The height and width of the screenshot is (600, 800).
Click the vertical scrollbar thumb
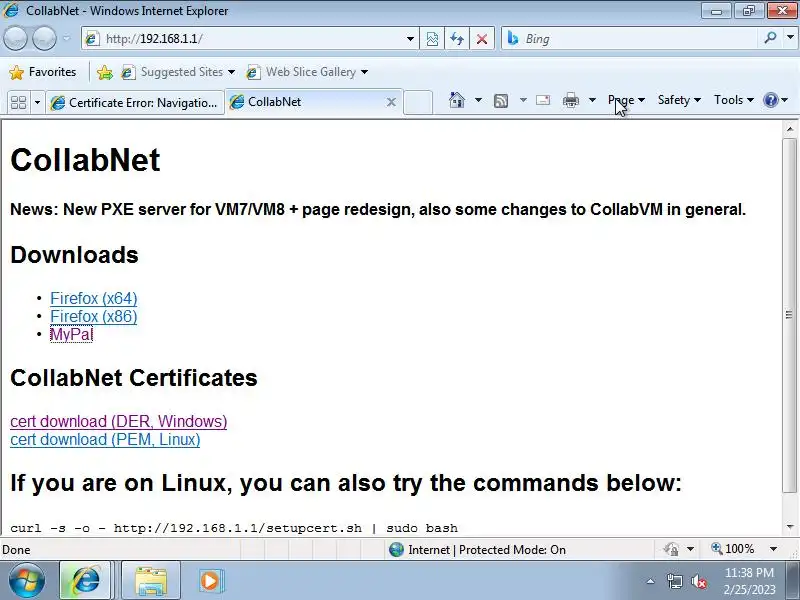click(790, 315)
